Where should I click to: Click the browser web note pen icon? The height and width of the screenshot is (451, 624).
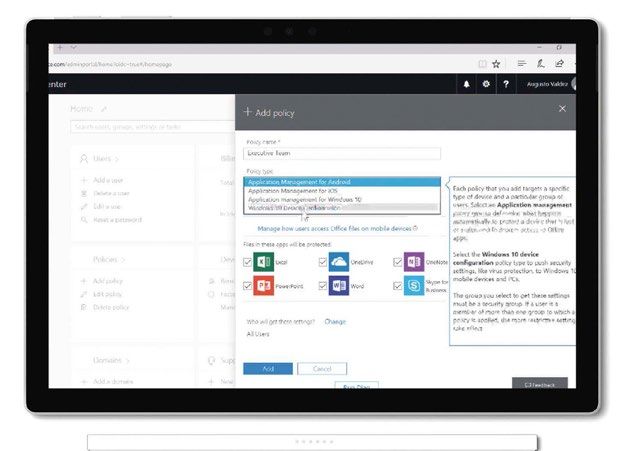click(540, 64)
